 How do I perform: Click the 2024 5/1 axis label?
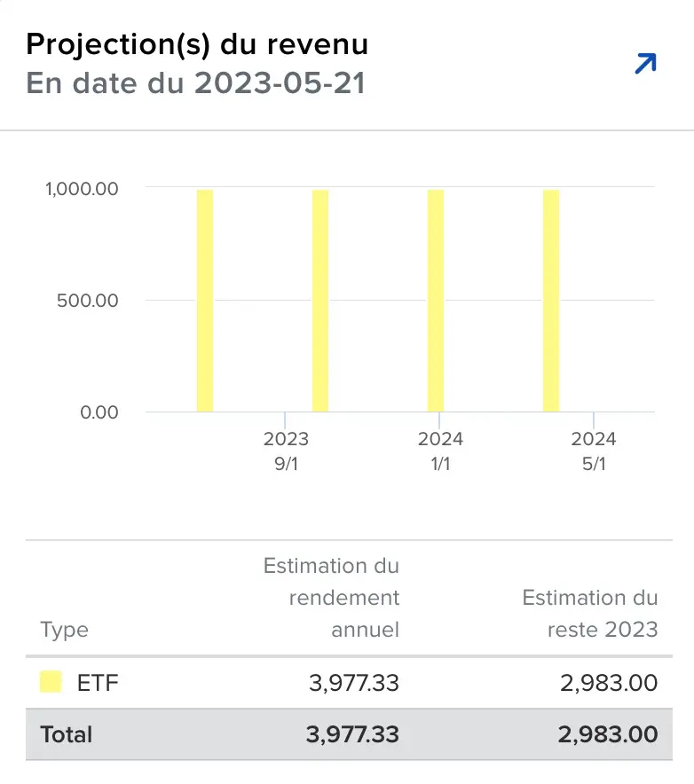pyautogui.click(x=594, y=451)
